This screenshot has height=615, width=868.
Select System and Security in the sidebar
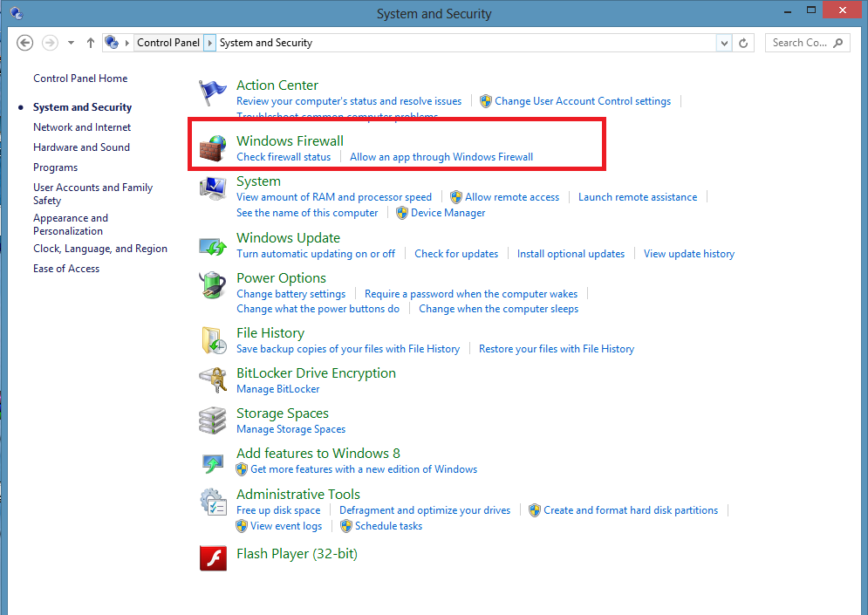[x=83, y=107]
